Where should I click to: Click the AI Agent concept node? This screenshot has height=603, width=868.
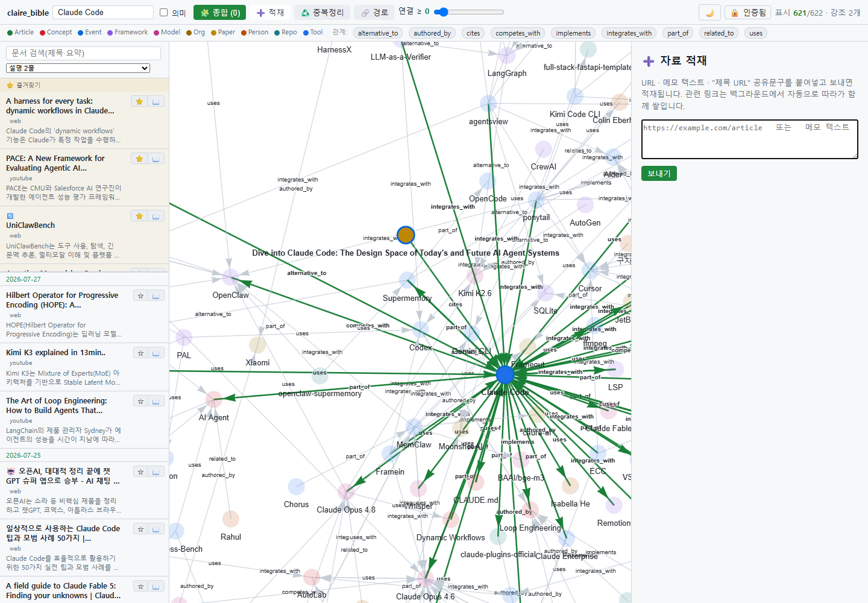click(214, 399)
